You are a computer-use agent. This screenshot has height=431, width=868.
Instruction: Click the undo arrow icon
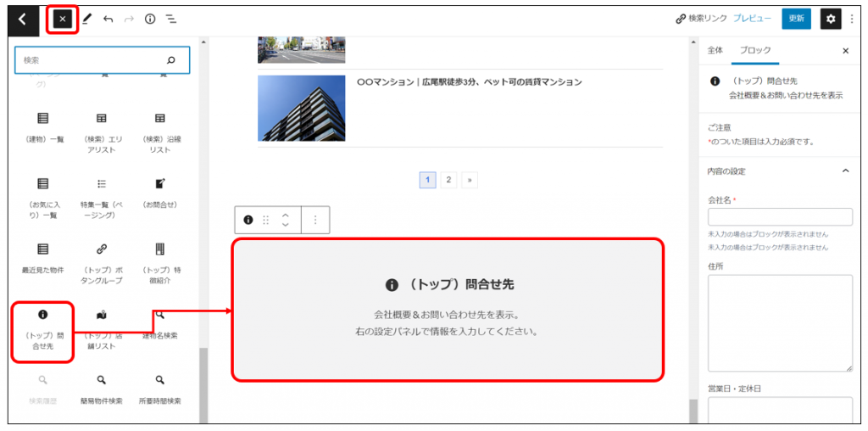[x=108, y=19]
